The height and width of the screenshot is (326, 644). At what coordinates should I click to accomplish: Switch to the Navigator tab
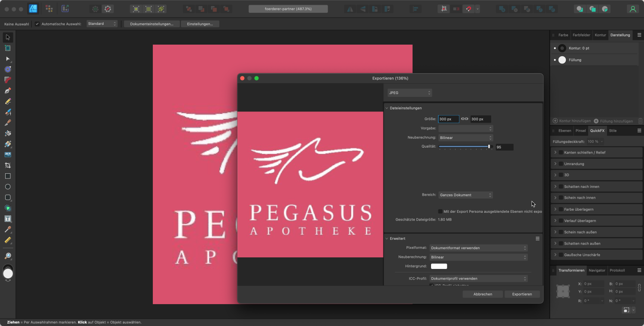pos(597,270)
